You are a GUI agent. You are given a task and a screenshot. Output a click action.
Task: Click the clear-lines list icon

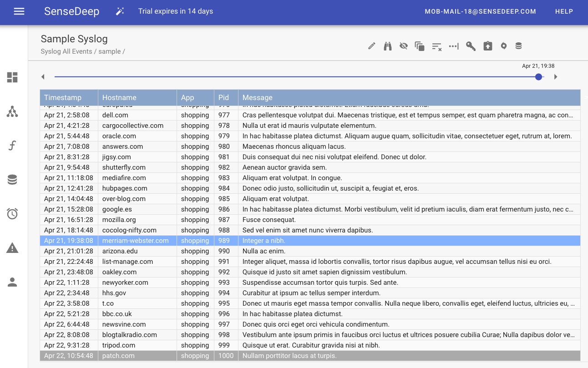coord(437,46)
